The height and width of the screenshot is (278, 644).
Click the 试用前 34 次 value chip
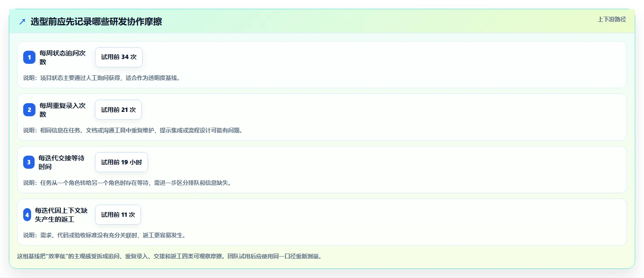119,57
